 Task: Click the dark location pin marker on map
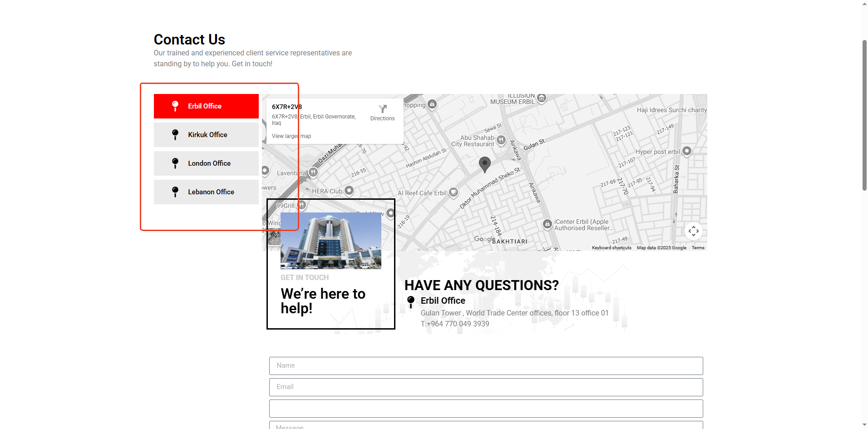pyautogui.click(x=484, y=164)
